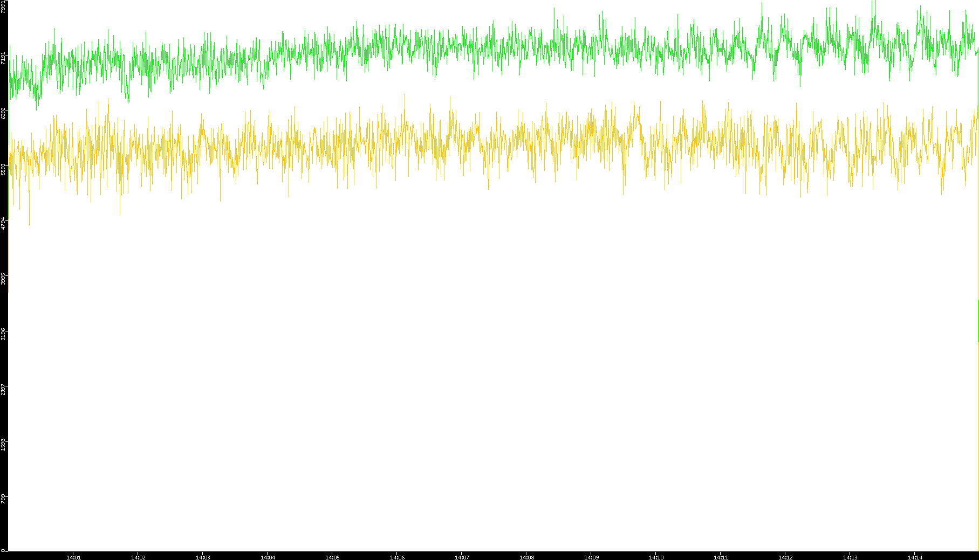979x560 pixels.
Task: Click the 14:04 time axis label
Action: 268,557
